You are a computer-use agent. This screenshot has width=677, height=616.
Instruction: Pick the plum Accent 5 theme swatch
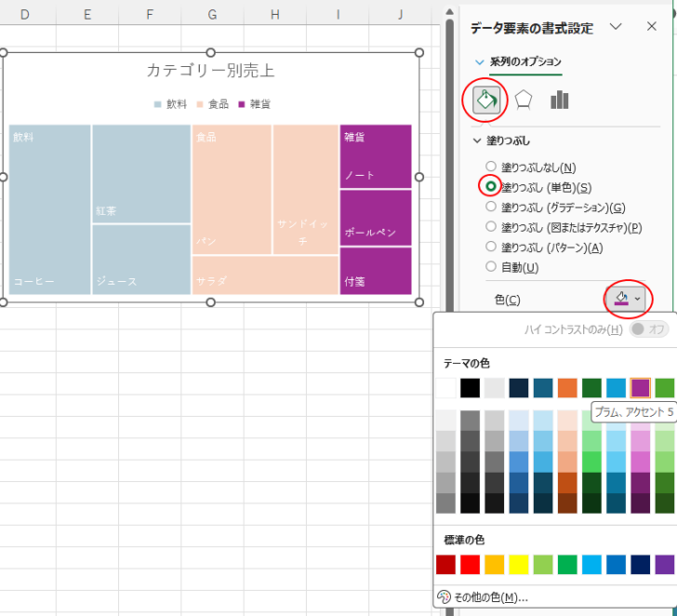[x=641, y=388]
